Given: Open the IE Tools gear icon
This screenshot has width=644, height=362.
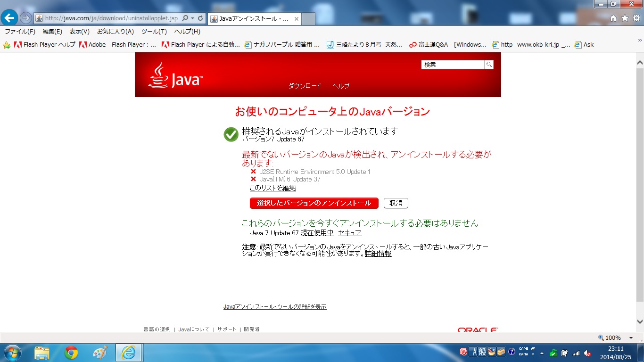Looking at the screenshot, I should [636, 18].
